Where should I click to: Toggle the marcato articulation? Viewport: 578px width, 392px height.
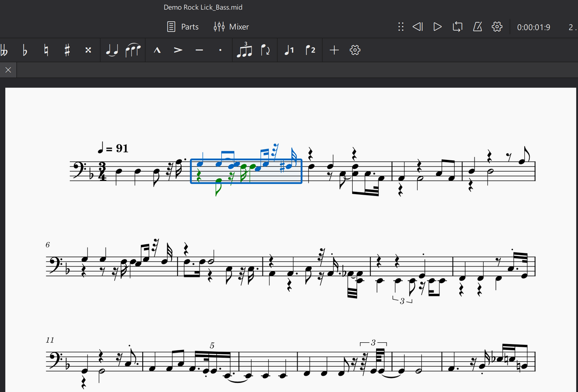pos(157,50)
